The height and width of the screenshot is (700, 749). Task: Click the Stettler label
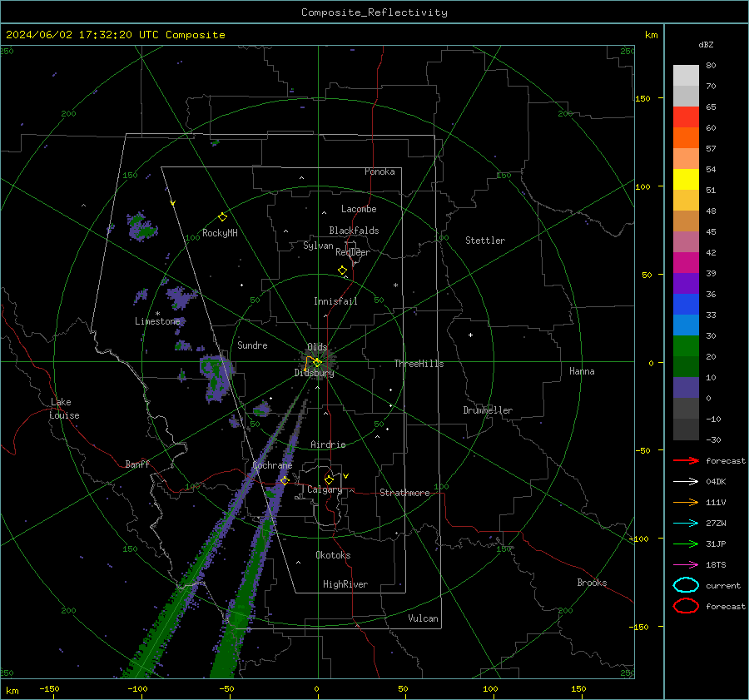pos(485,241)
